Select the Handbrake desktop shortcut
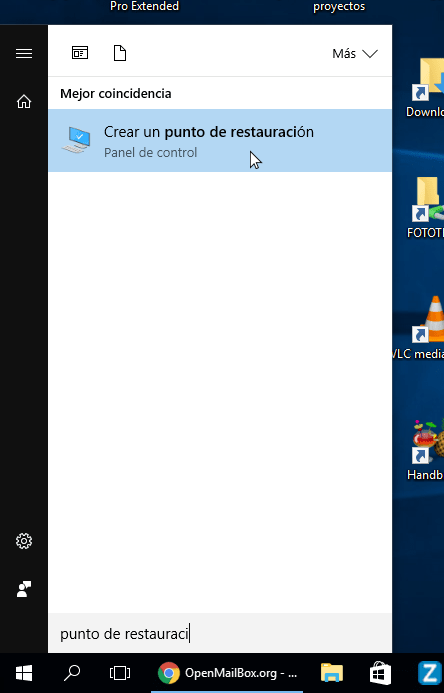Viewport: 444px width, 693px height. tap(425, 450)
